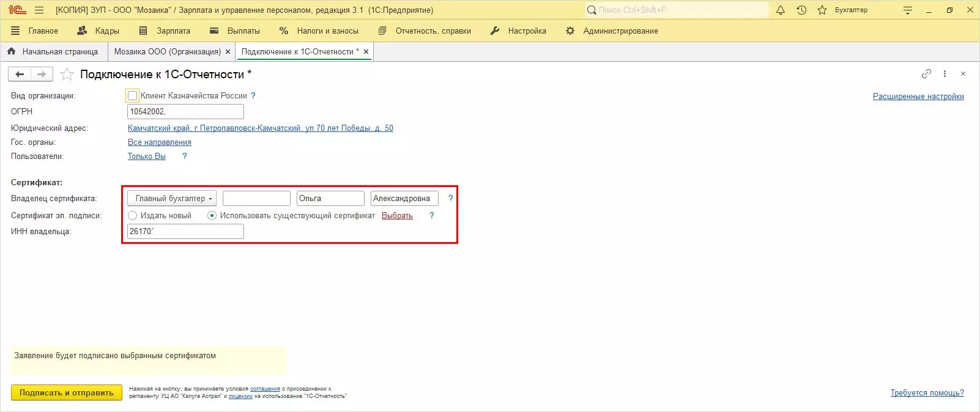Image resolution: width=980 pixels, height=412 pixels.
Task: Close the Мозаика ООО (Организация) tab
Action: pos(228,52)
